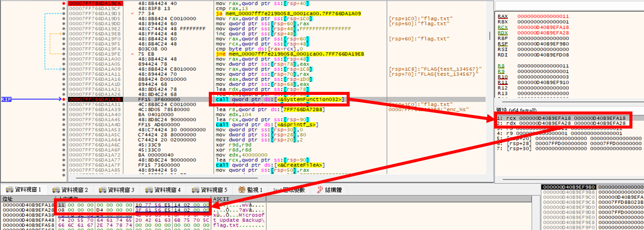This screenshot has height=230, width=644.
Task: Select the 資料視窗 3 dump tab
Action: pos(116,190)
